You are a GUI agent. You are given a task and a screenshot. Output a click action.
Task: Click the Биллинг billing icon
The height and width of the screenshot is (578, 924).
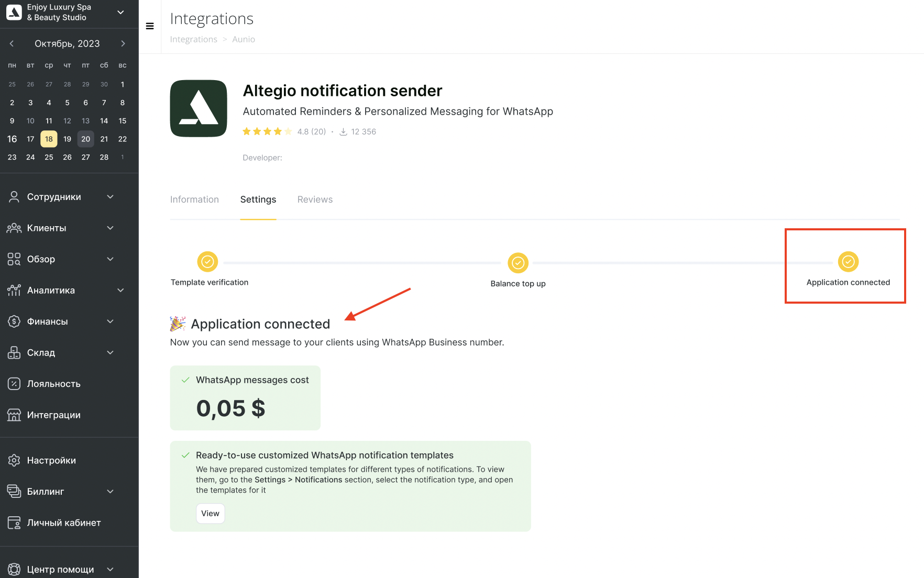[14, 492]
